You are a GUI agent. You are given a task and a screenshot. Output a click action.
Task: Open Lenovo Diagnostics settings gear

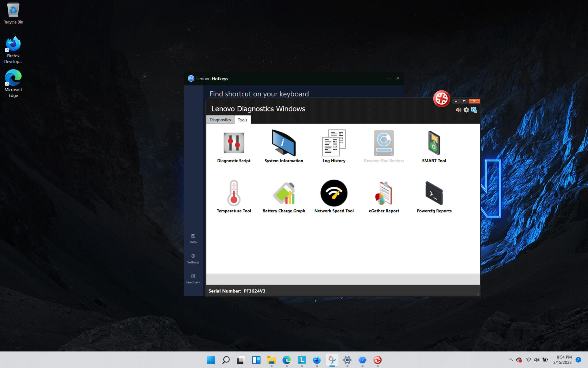pos(466,110)
